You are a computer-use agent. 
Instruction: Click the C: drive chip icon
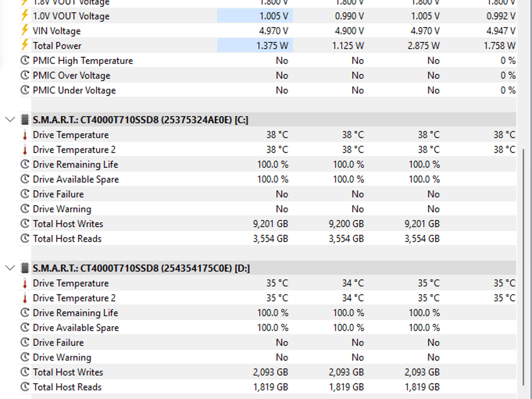(25, 120)
